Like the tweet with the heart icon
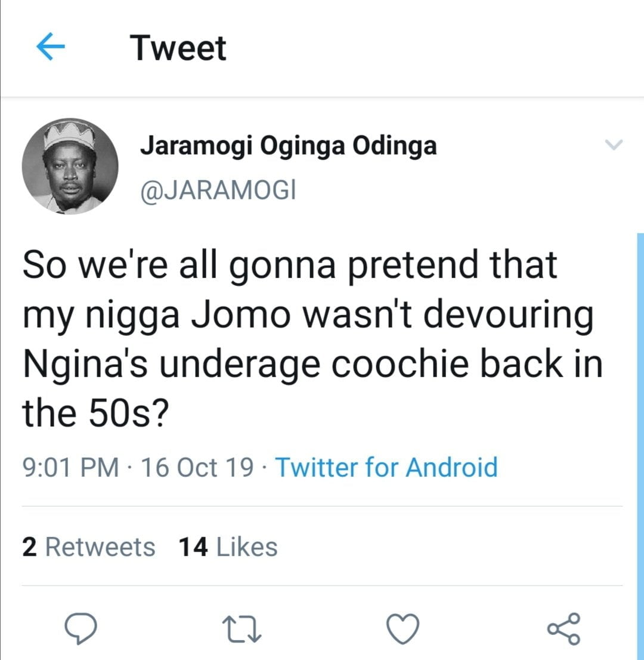 (x=403, y=629)
